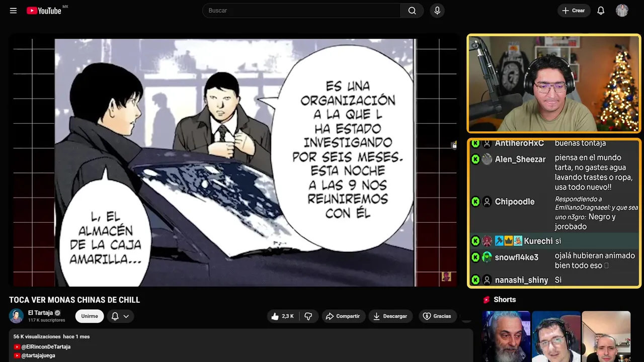The width and height of the screenshot is (644, 362).
Task: Click the Descargar button
Action: [x=390, y=316]
